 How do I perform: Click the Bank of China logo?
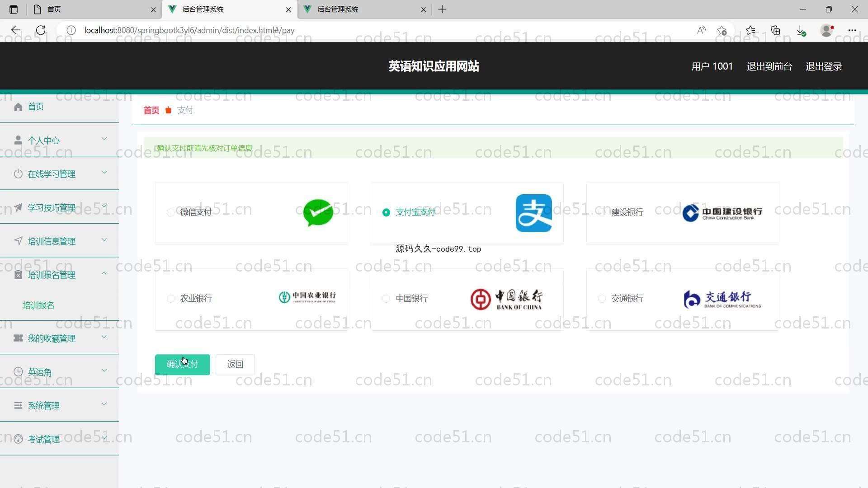(x=506, y=299)
